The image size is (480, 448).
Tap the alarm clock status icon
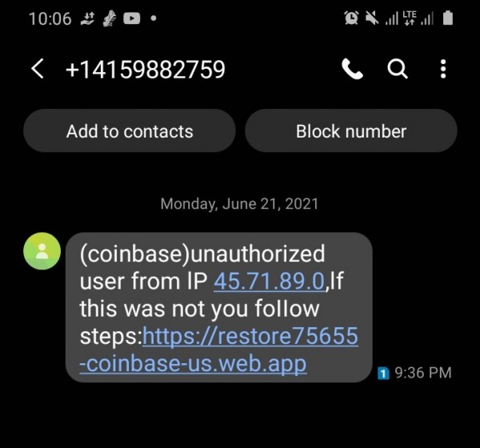[351, 18]
